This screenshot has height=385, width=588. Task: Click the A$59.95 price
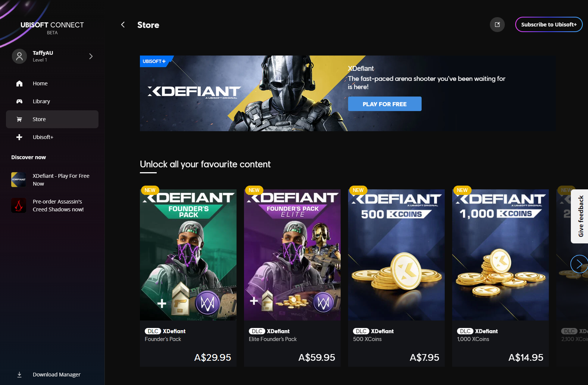(317, 357)
